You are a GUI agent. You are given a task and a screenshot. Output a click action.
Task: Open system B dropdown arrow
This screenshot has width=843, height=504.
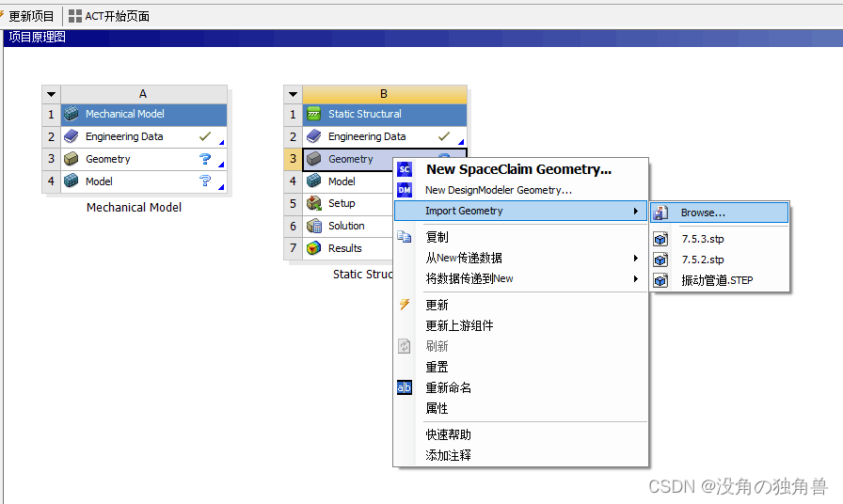coord(294,94)
